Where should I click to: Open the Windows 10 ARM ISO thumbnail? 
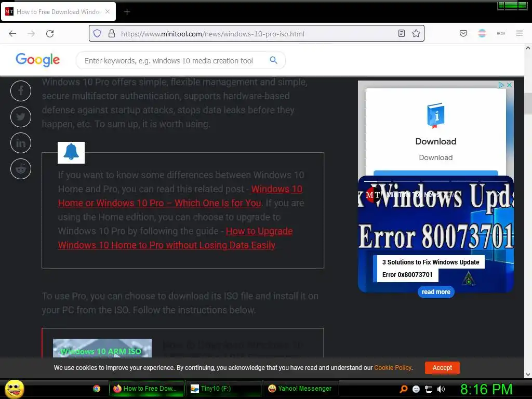(x=102, y=348)
